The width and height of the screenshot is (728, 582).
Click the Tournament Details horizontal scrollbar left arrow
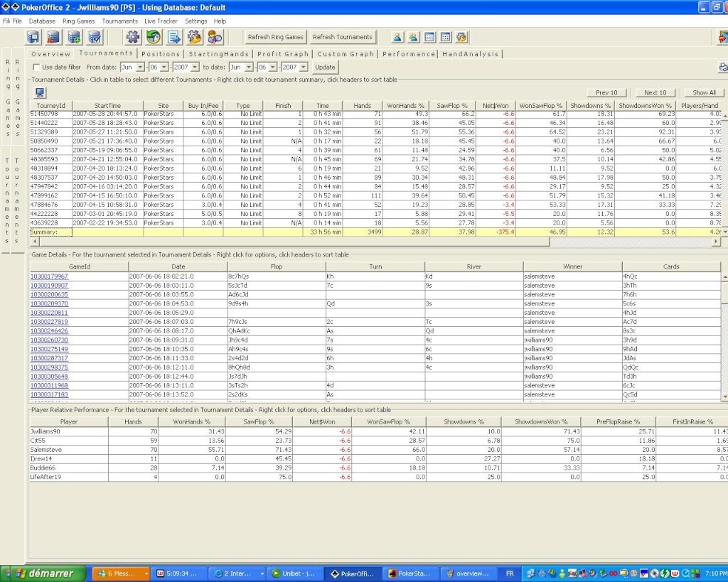34,242
